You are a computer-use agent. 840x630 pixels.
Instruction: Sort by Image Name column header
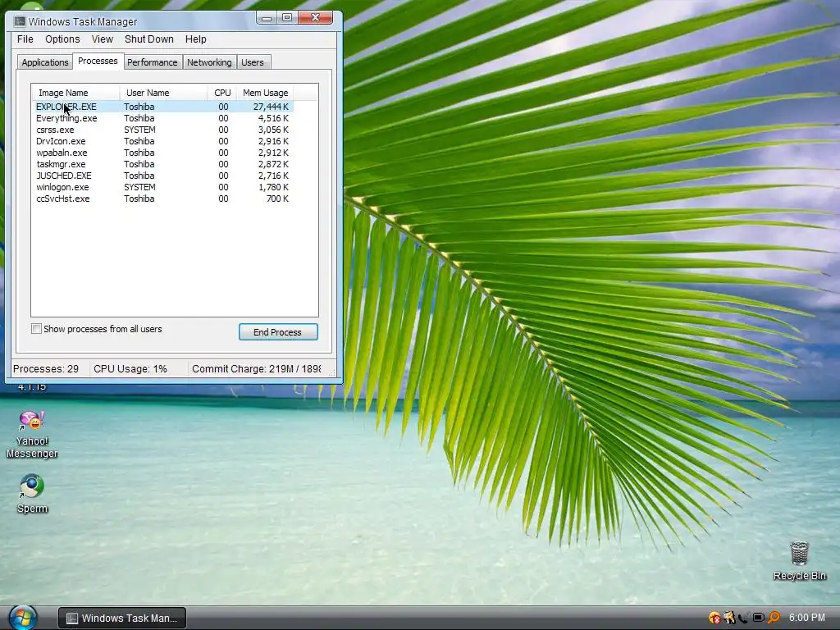tap(75, 93)
